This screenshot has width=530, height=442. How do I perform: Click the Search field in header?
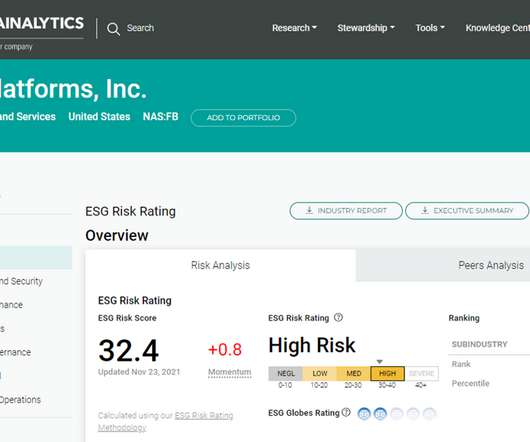pos(140,28)
